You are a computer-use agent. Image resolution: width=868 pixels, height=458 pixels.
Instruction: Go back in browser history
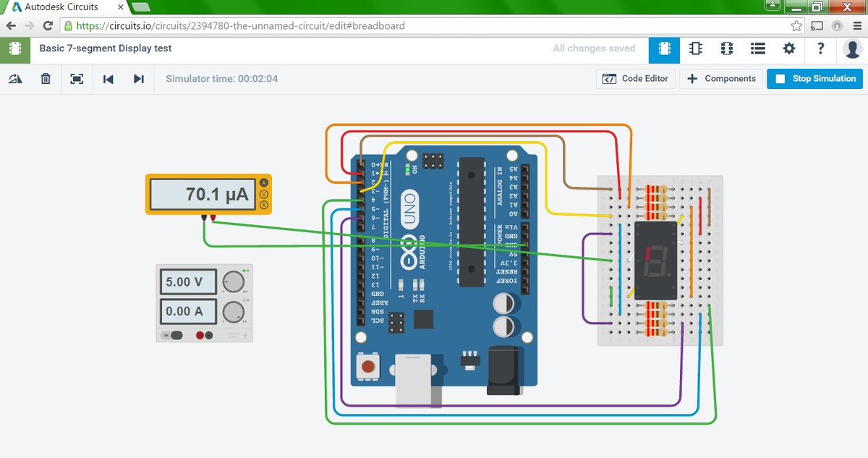(x=11, y=25)
